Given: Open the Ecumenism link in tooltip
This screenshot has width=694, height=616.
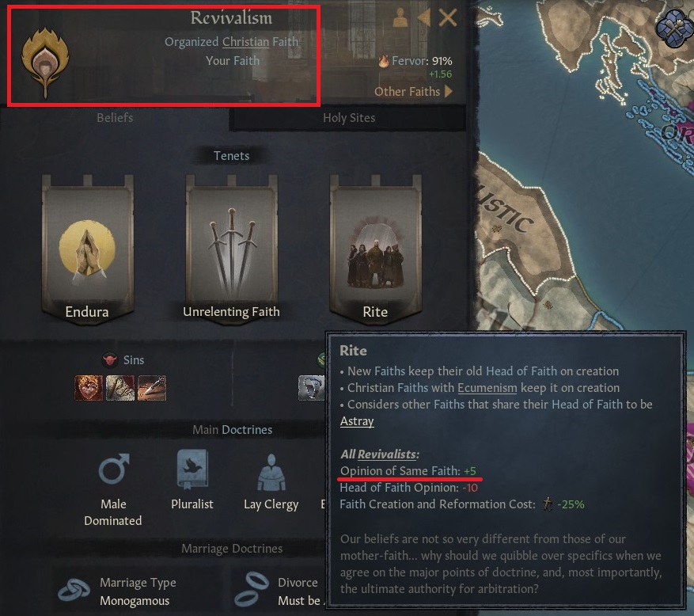Looking at the screenshot, I should click(x=487, y=388).
